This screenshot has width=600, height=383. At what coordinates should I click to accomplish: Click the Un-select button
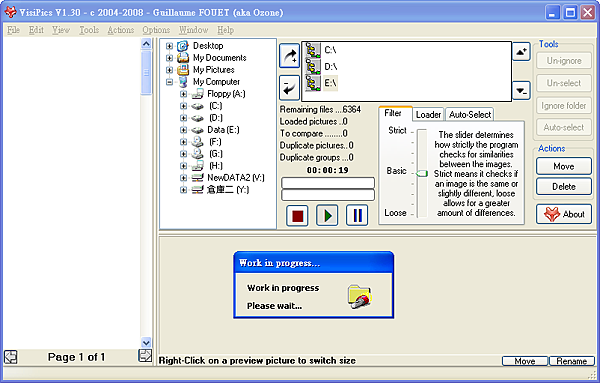tap(564, 83)
